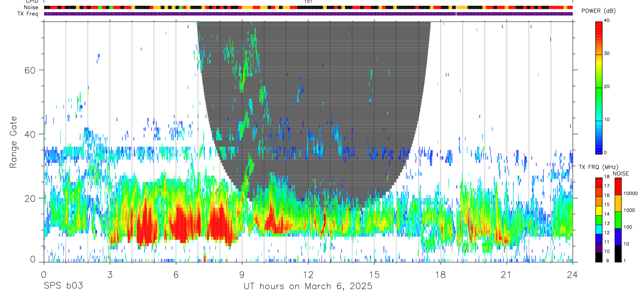Click range gate tick label 20
644x297 pixels.
pyautogui.click(x=30, y=198)
